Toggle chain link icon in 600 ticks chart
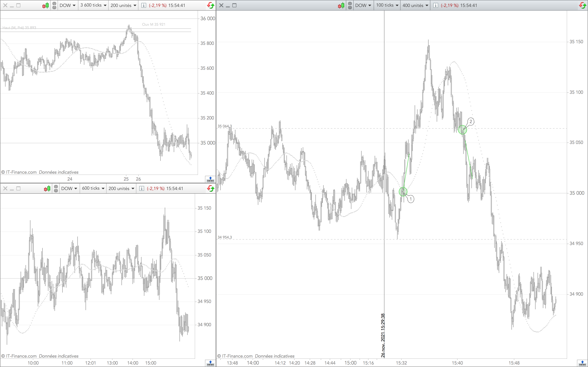The image size is (588, 367). point(56,188)
